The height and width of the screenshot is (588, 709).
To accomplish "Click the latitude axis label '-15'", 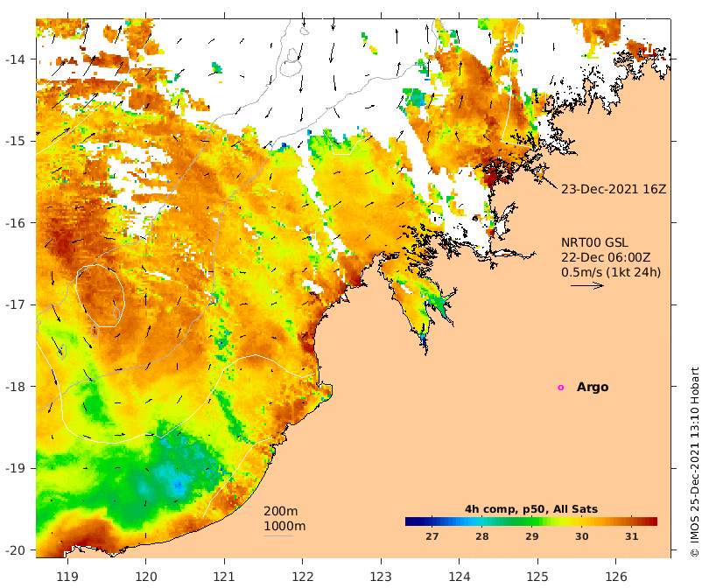I will click(15, 141).
